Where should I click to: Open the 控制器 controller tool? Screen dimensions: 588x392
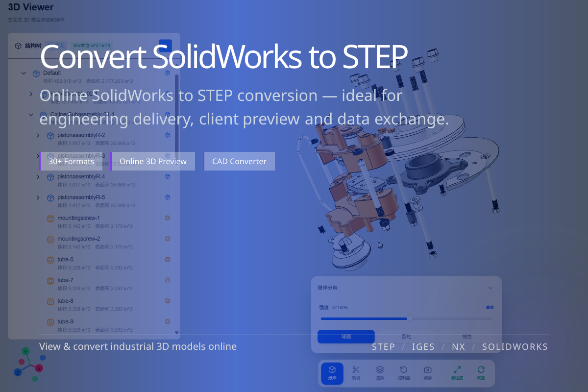point(404,373)
